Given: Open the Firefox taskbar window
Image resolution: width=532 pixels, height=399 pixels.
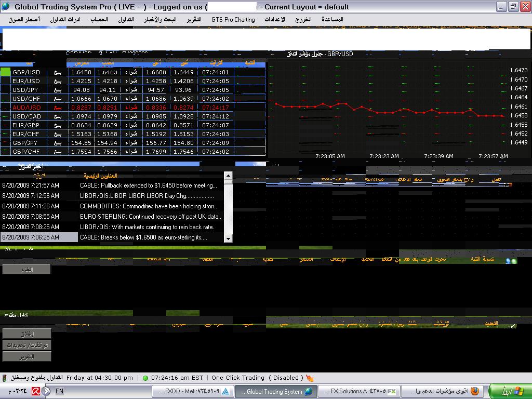Looking at the screenshot, I should pyautogui.click(x=442, y=391).
